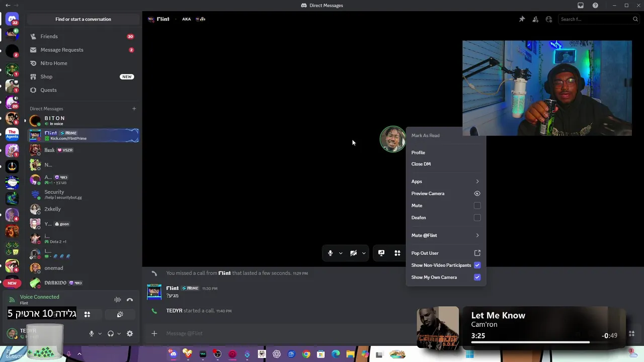This screenshot has height=362, width=644.
Task: Open the Security bot conversation
Action: coord(83,194)
